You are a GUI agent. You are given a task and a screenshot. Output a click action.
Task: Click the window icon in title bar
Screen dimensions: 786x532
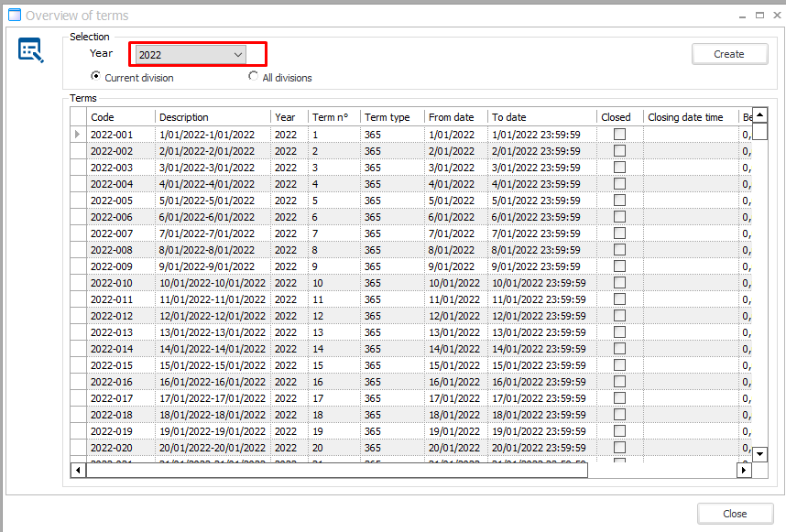(14, 15)
